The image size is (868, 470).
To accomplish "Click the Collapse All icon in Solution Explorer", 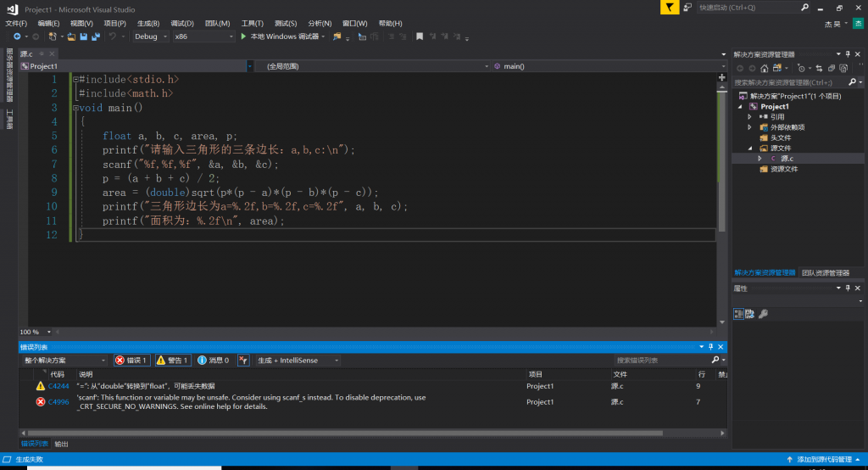I will (832, 68).
